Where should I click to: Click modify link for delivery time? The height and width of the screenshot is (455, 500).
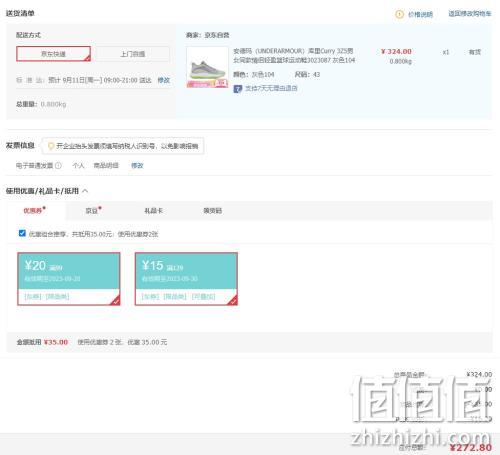pos(164,80)
